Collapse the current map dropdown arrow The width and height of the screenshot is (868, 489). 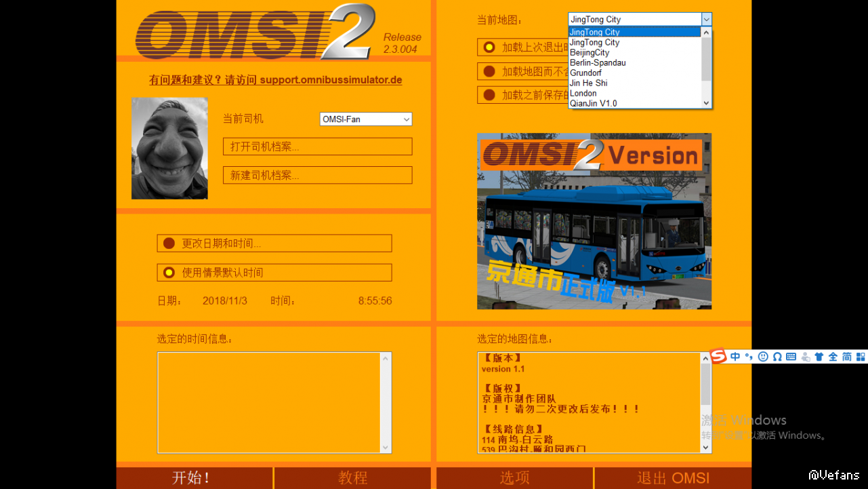tap(706, 20)
